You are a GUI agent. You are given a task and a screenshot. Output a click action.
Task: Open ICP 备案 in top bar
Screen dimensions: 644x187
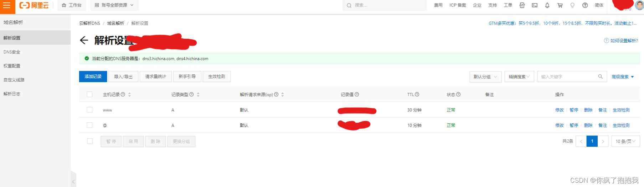[x=458, y=5]
